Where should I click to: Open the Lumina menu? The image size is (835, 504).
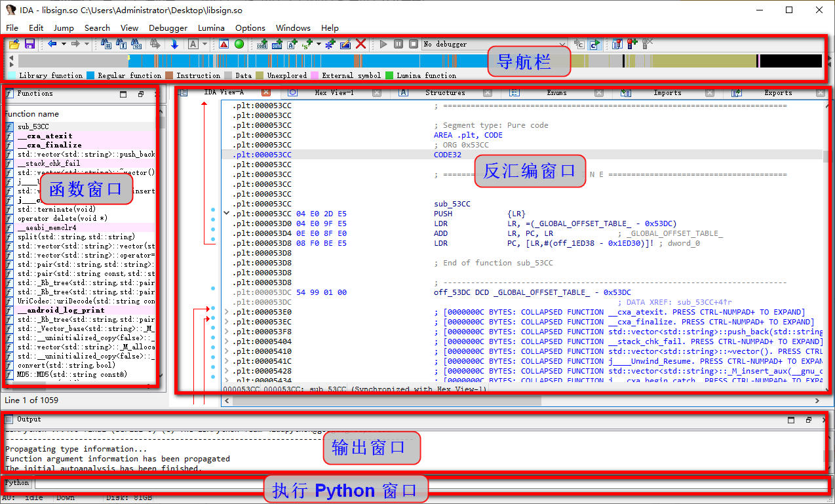tap(211, 28)
